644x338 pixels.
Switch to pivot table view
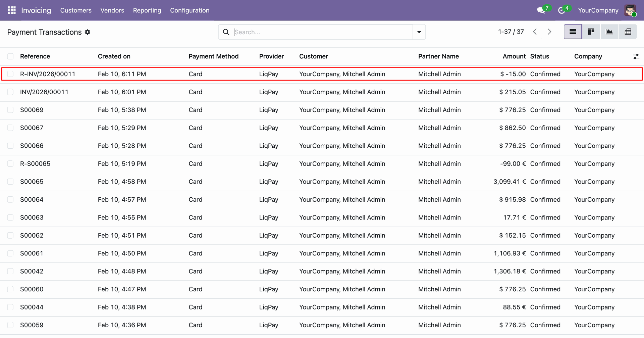click(628, 32)
